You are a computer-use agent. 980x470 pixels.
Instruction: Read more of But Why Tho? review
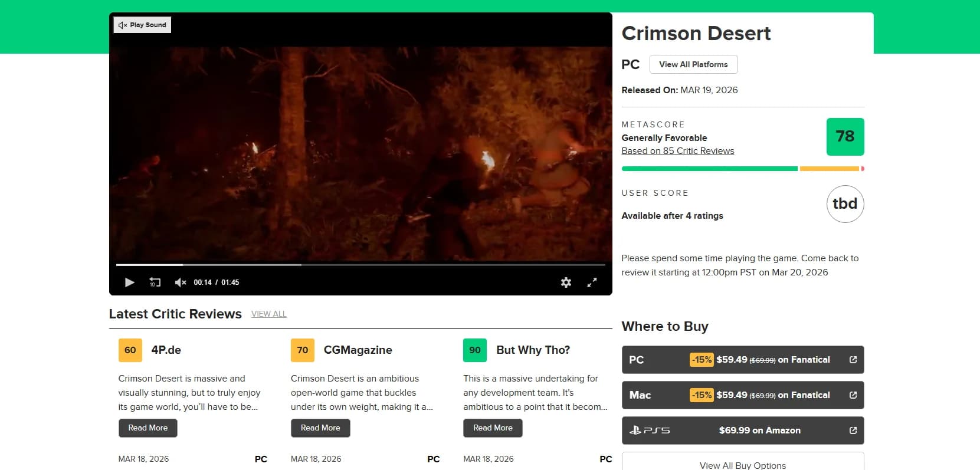(x=493, y=428)
